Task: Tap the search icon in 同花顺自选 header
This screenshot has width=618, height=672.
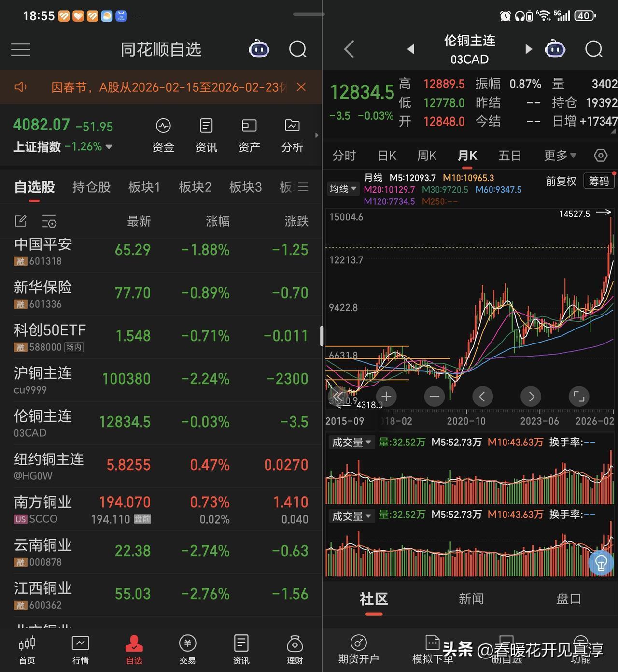Action: click(297, 49)
